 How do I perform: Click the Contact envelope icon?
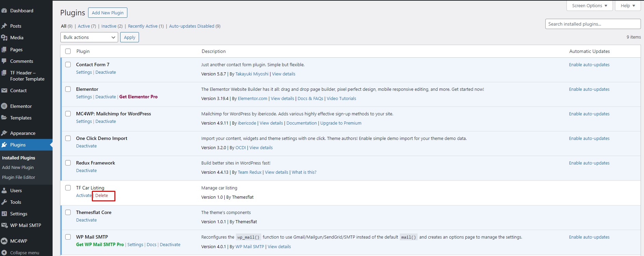[4, 90]
